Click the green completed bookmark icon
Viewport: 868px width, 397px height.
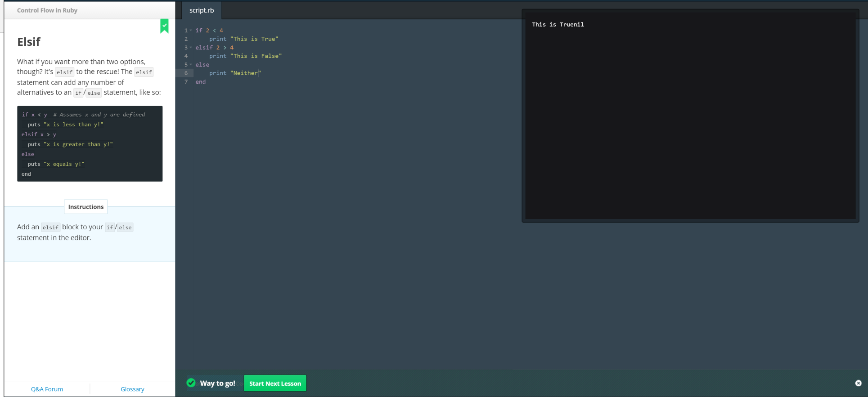(x=164, y=26)
